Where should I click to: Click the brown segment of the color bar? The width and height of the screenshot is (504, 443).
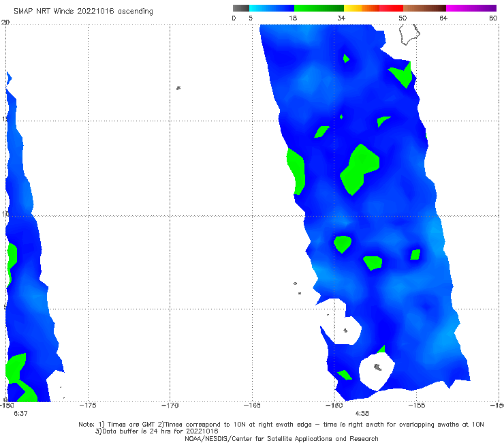[424, 8]
